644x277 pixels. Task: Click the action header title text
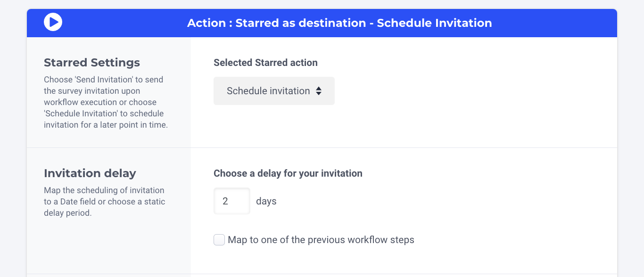(339, 23)
